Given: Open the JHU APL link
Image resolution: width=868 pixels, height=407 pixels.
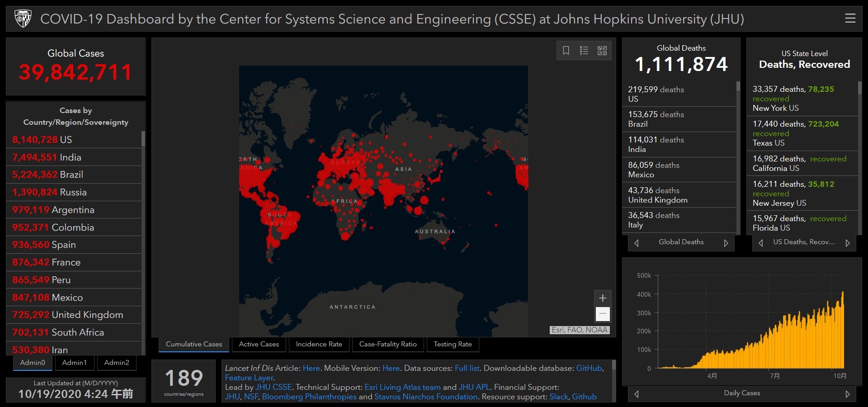Looking at the screenshot, I should [474, 387].
